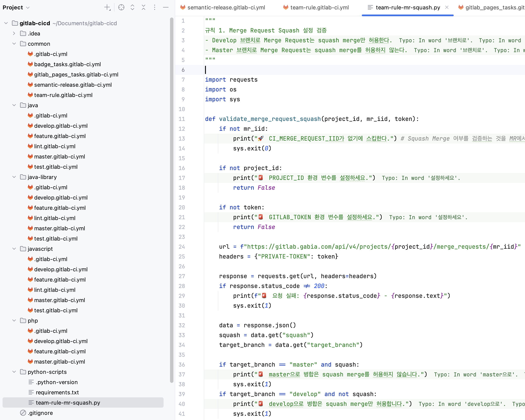Click the Expand All icon in Project panel
This screenshot has height=420, width=525.
pos(132,7)
